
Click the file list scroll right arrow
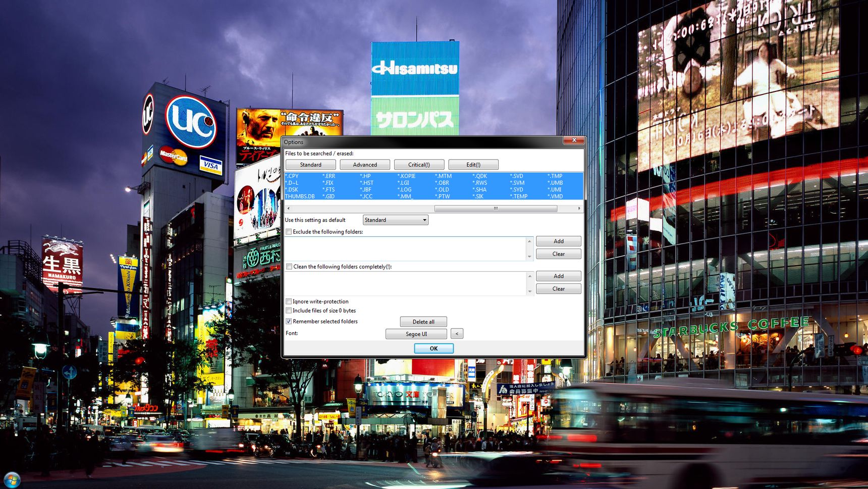pyautogui.click(x=579, y=208)
